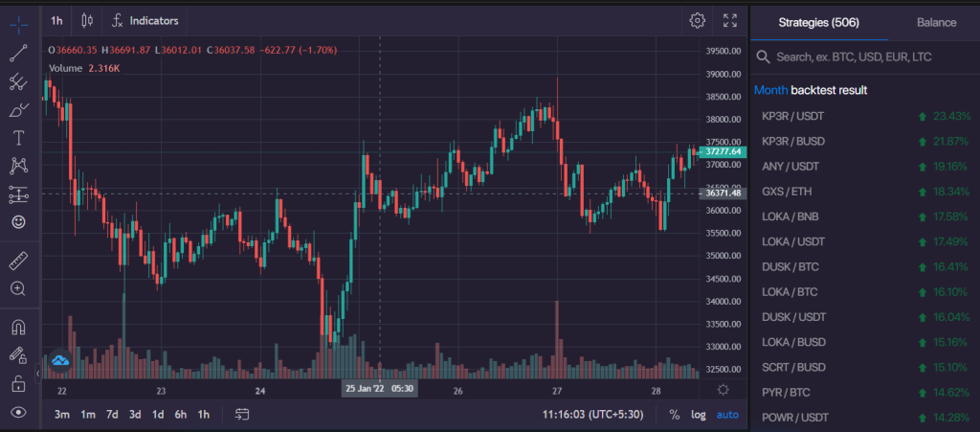
Task: Select the trend line drawing tool
Action: tap(19, 54)
